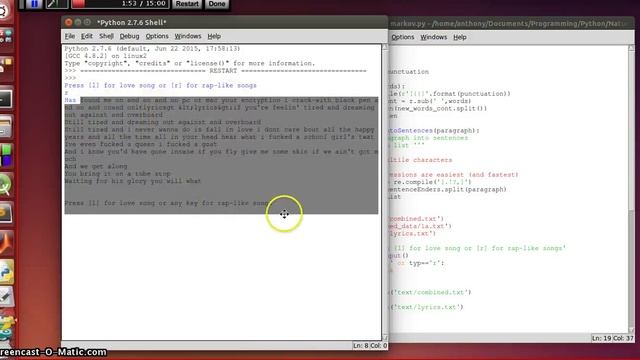The image size is (640, 360).
Task: Click the Python Shell vertical scrollbar
Action: point(384,192)
